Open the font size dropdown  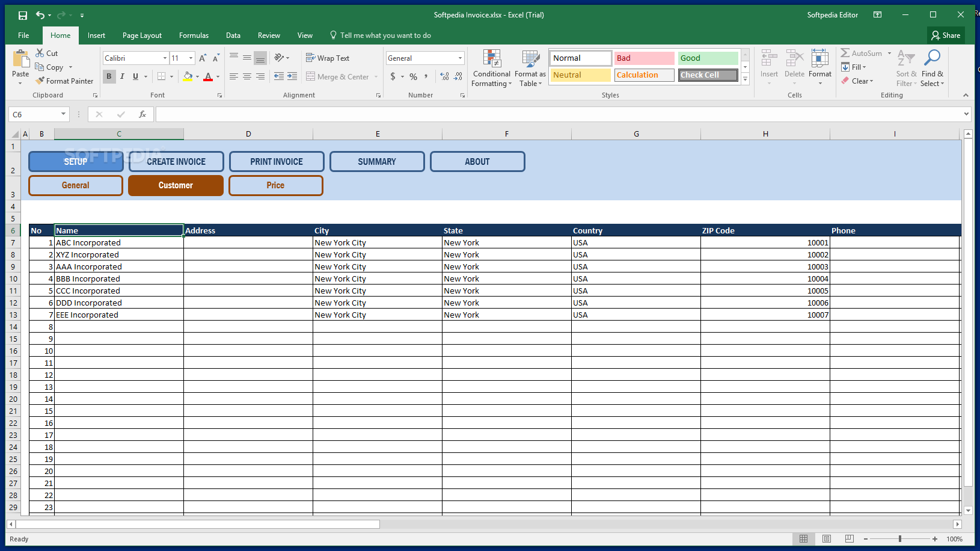191,58
